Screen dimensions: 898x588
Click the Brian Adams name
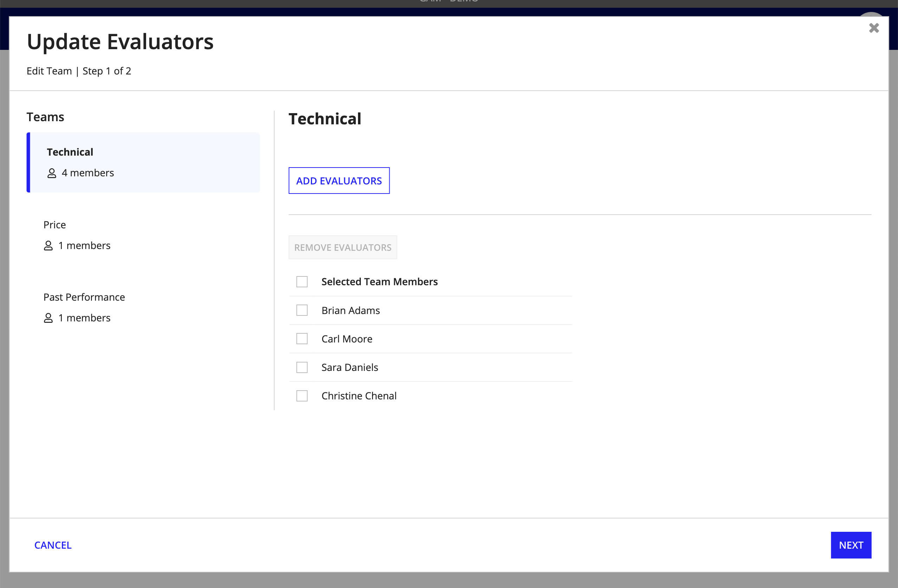tap(351, 311)
